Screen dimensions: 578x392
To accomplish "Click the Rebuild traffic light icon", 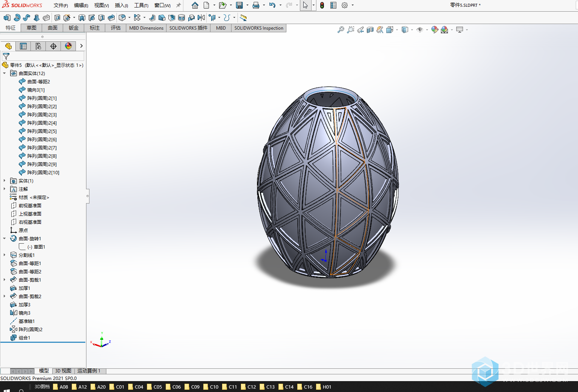I will click(322, 5).
